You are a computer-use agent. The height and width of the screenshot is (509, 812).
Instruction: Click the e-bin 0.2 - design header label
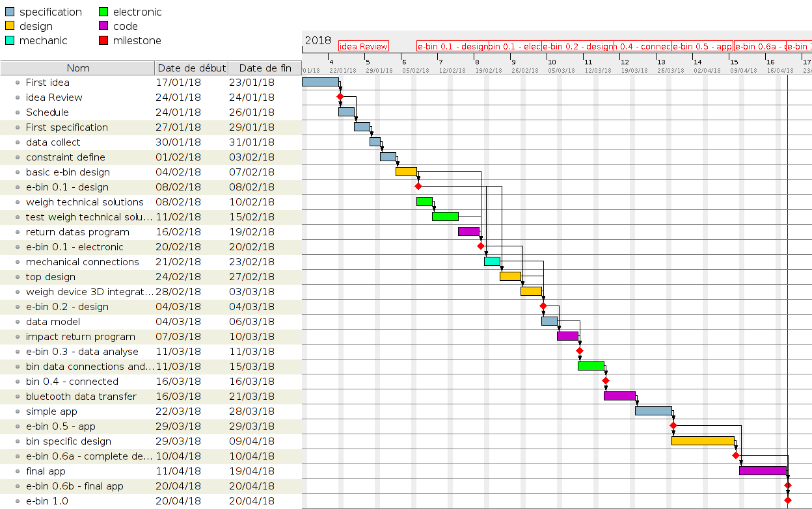(578, 46)
